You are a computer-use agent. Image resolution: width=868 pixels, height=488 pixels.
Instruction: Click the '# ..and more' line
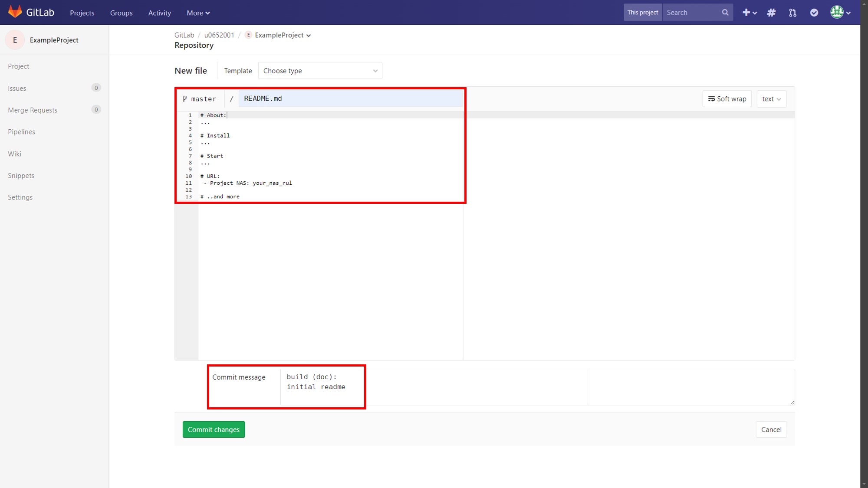point(220,197)
